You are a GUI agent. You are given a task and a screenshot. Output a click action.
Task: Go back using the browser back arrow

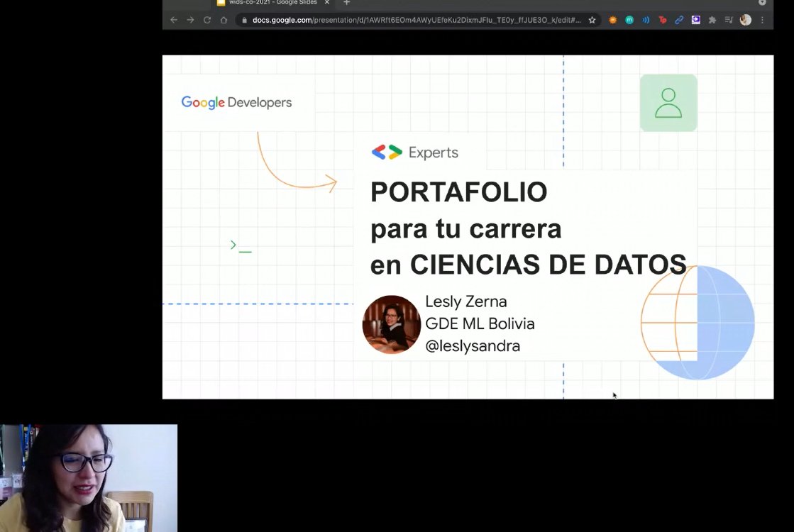pyautogui.click(x=174, y=21)
